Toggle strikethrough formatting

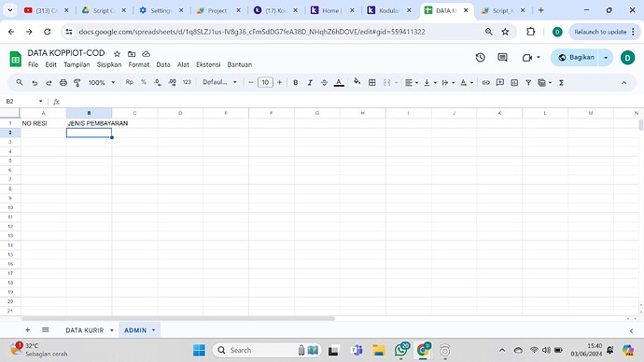click(324, 82)
